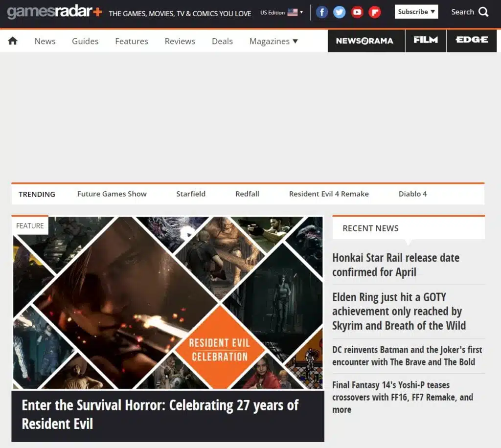Open the Flipboard icon in the header

click(374, 12)
